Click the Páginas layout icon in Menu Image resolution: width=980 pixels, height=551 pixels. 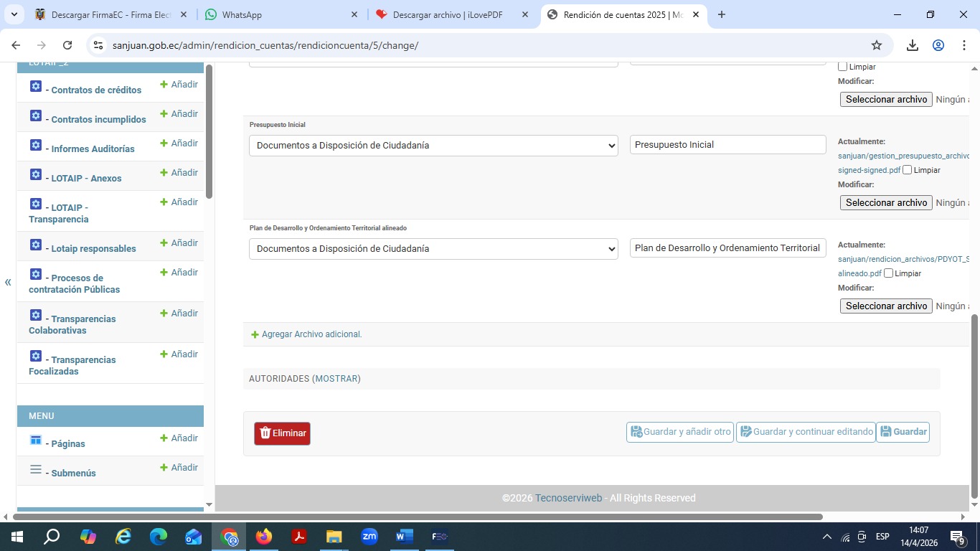tap(36, 440)
